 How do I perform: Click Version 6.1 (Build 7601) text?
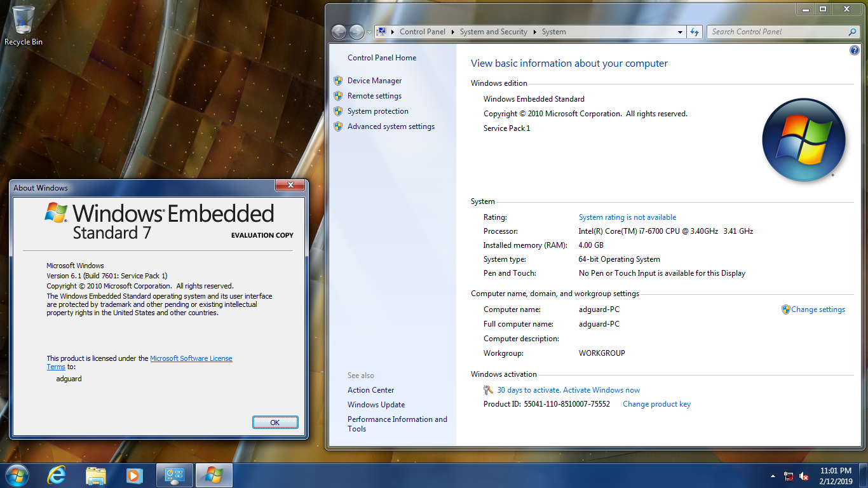(x=107, y=276)
